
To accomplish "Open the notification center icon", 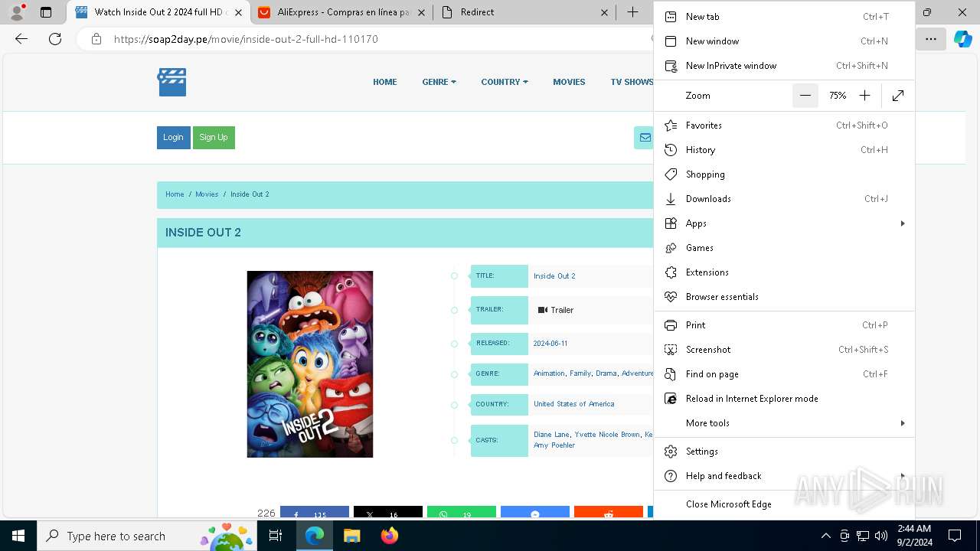I will coord(955,536).
